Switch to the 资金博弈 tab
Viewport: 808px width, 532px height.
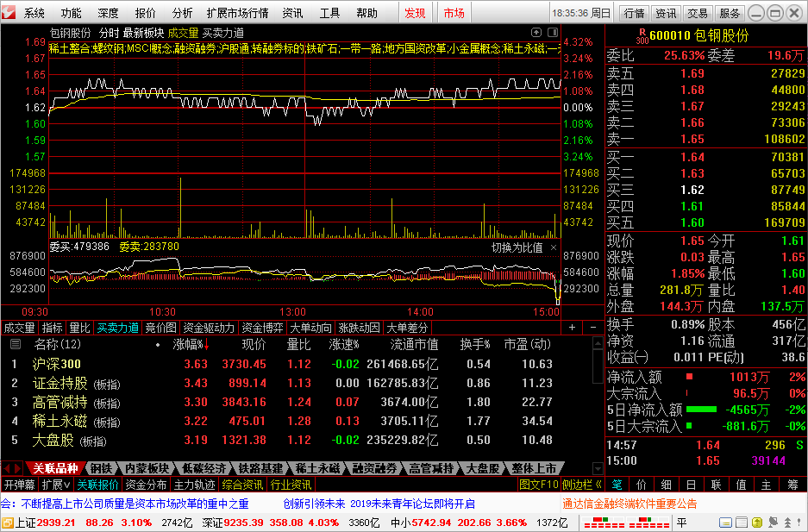click(262, 328)
